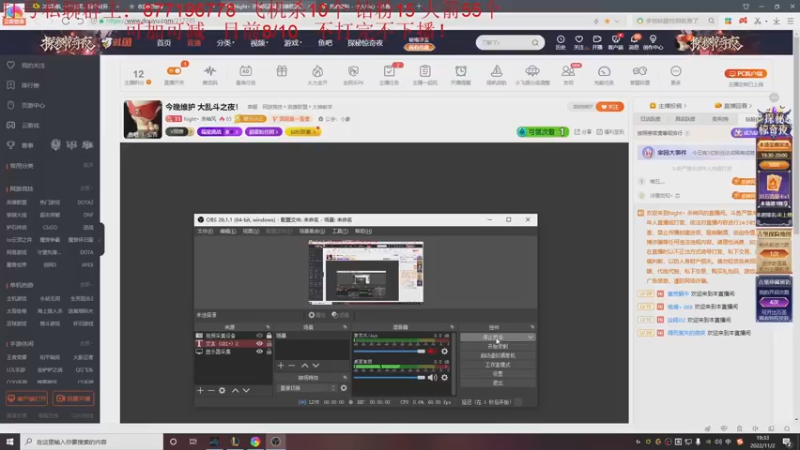Open source properties gear in the sources toolbar

(222, 390)
